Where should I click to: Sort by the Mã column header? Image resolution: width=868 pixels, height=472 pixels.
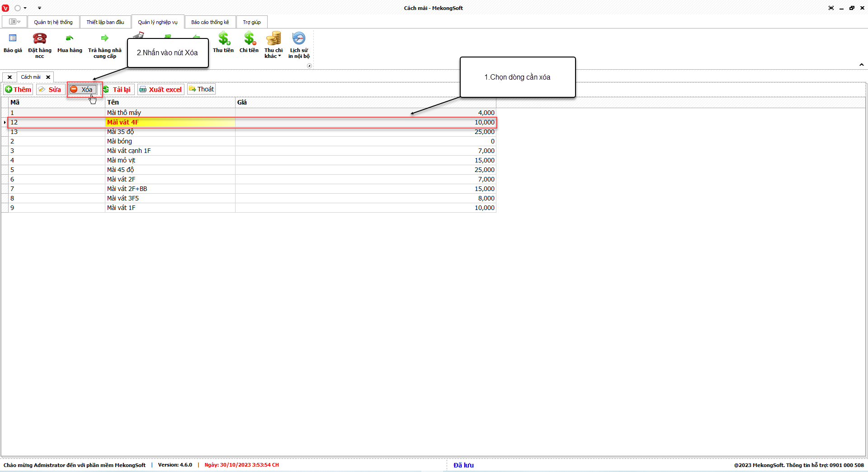click(x=57, y=102)
